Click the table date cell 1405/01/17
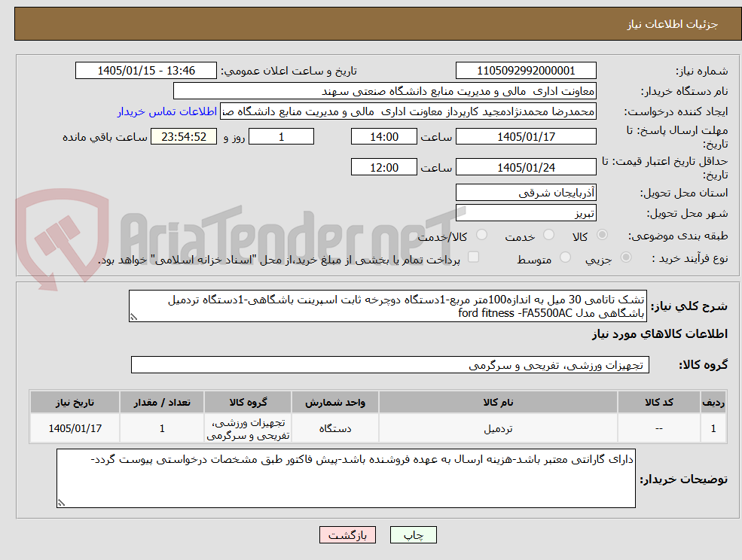Image resolution: width=742 pixels, height=560 pixels. coord(75,428)
